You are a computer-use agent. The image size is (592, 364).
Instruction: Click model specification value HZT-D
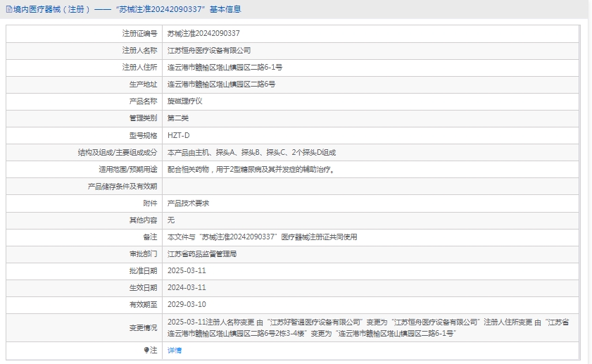pos(178,135)
